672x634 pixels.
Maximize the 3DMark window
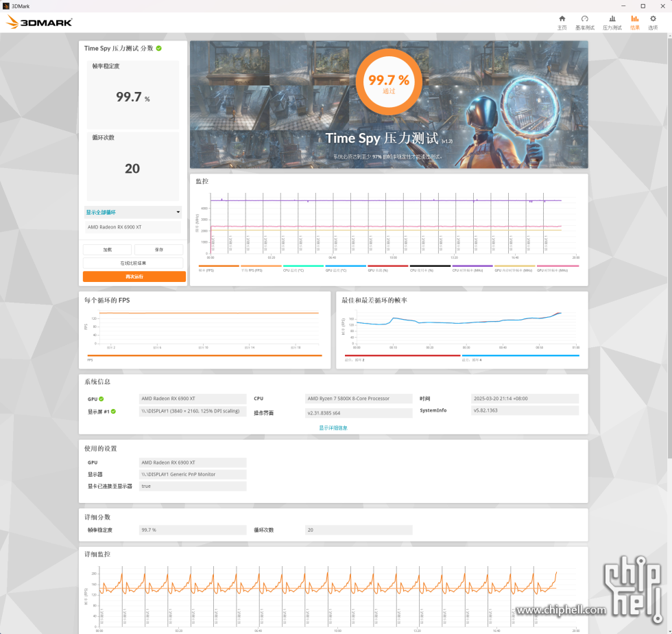pyautogui.click(x=643, y=6)
